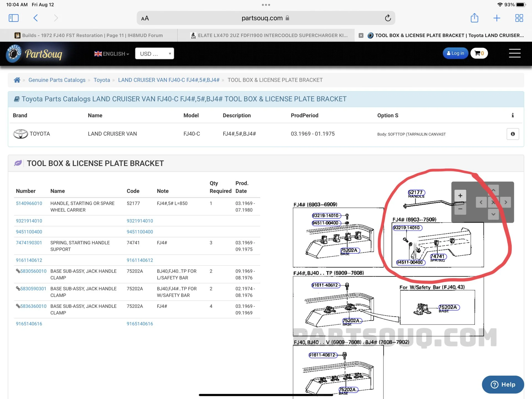Image resolution: width=532 pixels, height=399 pixels.
Task: Open part number 5830560010
Action: (33, 271)
